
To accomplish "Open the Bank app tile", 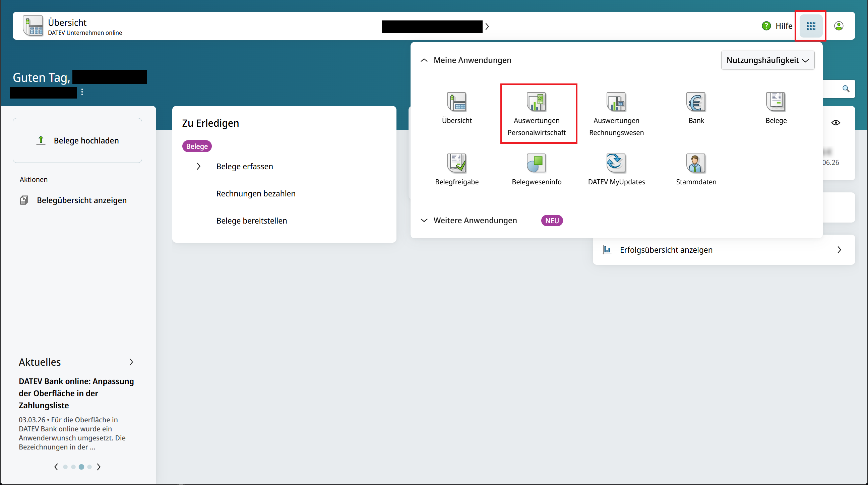I will point(696,109).
